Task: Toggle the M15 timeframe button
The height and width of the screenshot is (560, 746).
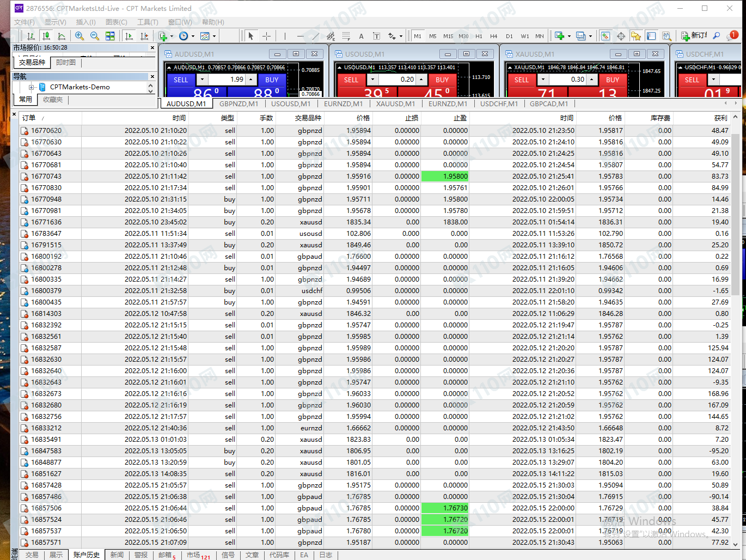Action: click(448, 36)
